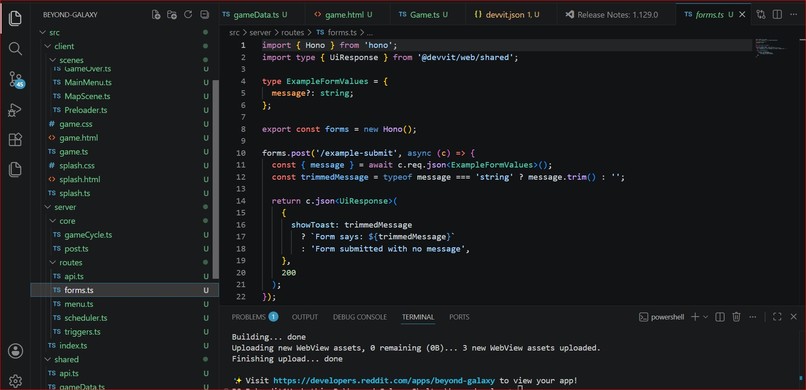Split the terminal pane
The height and width of the screenshot is (390, 806).
[720, 317]
